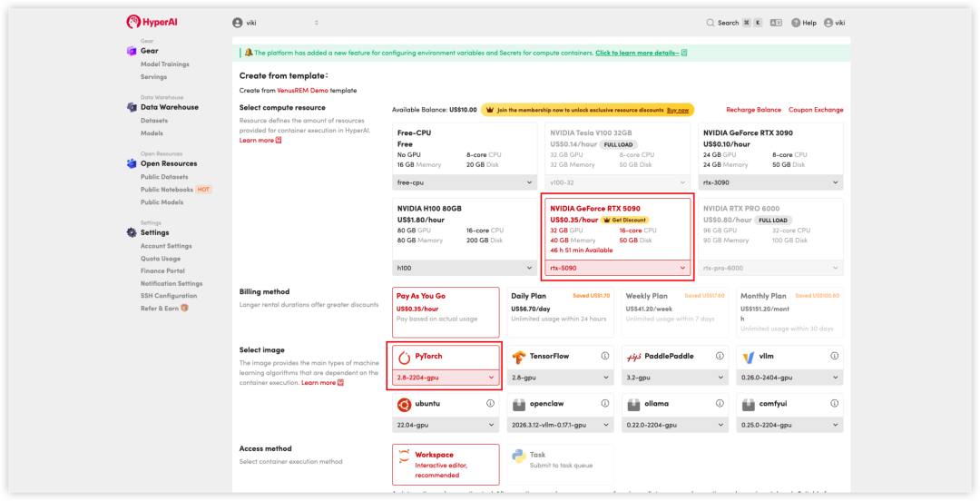Click the viki avatar icon in workspace switcher
The height and width of the screenshot is (501, 980).
click(238, 23)
